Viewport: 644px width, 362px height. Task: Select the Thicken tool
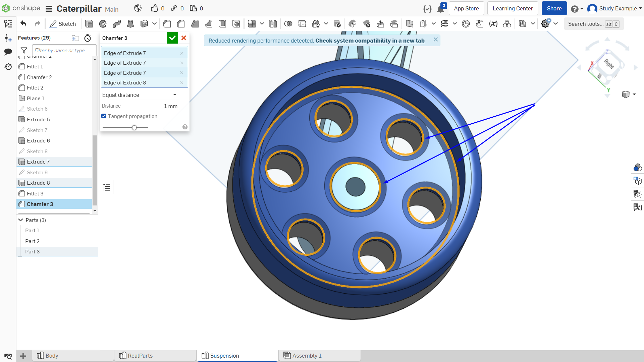[x=144, y=24]
